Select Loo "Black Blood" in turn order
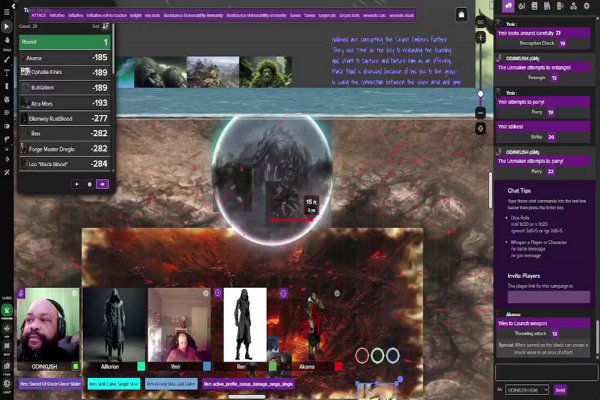 click(x=65, y=164)
